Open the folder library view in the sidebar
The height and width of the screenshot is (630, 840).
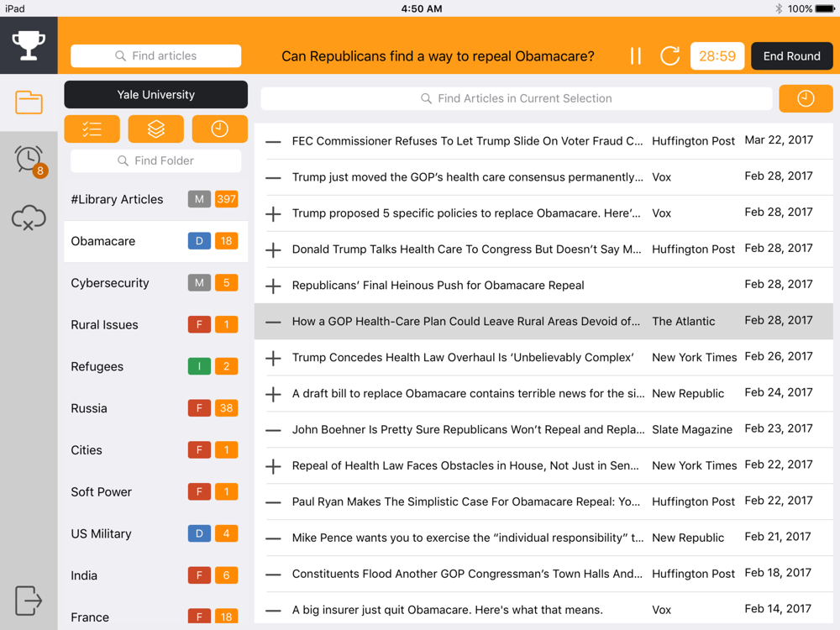pos(29,102)
